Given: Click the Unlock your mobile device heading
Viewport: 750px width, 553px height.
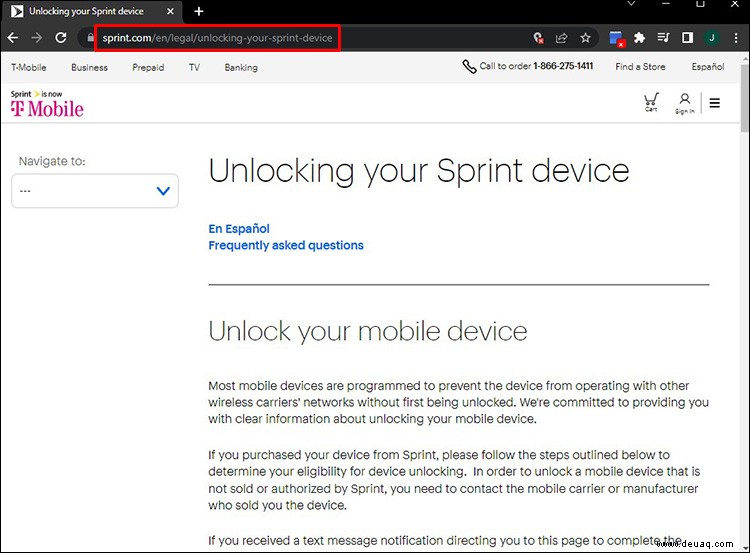Looking at the screenshot, I should coord(367,331).
